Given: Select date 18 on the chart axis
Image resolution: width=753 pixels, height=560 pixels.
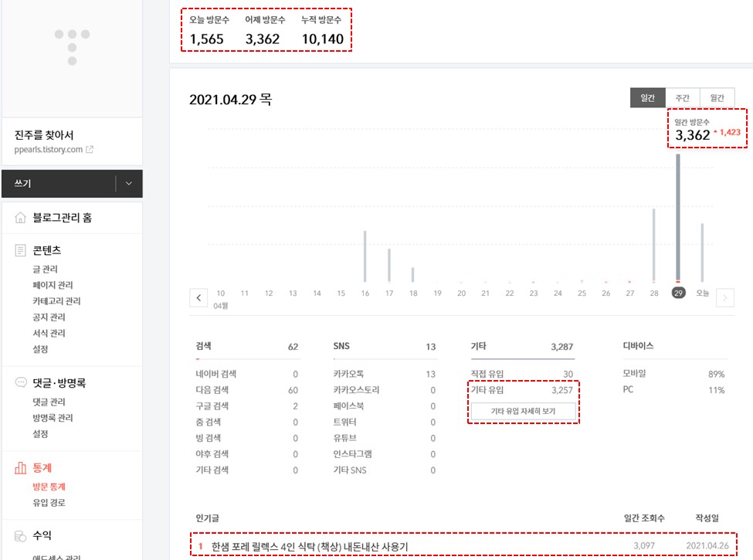Looking at the screenshot, I should tap(413, 293).
